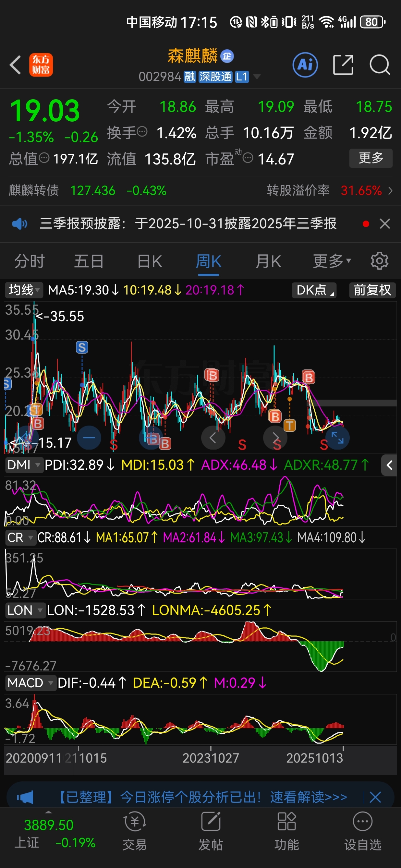The height and width of the screenshot is (868, 401).
Task: Toggle 前复权 adjustment mode
Action: point(372,290)
